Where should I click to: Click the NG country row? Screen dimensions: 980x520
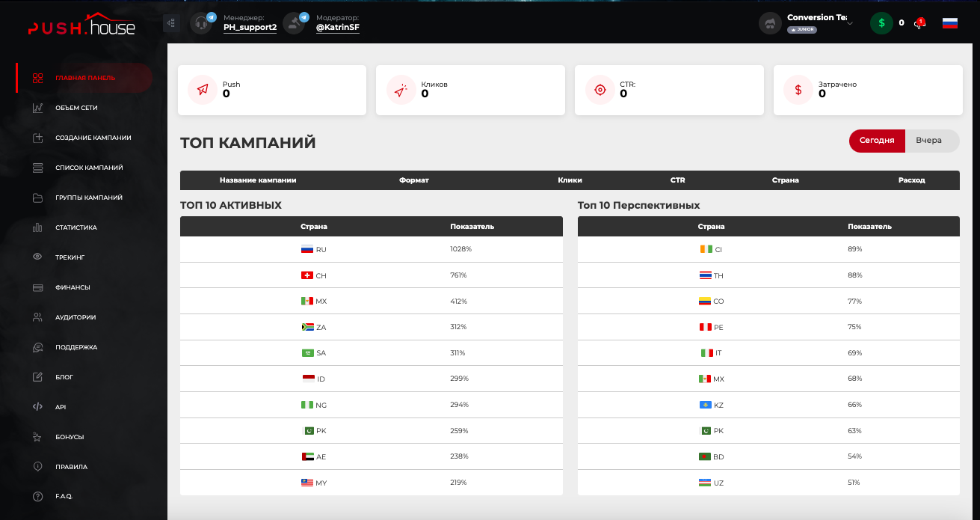click(x=372, y=405)
